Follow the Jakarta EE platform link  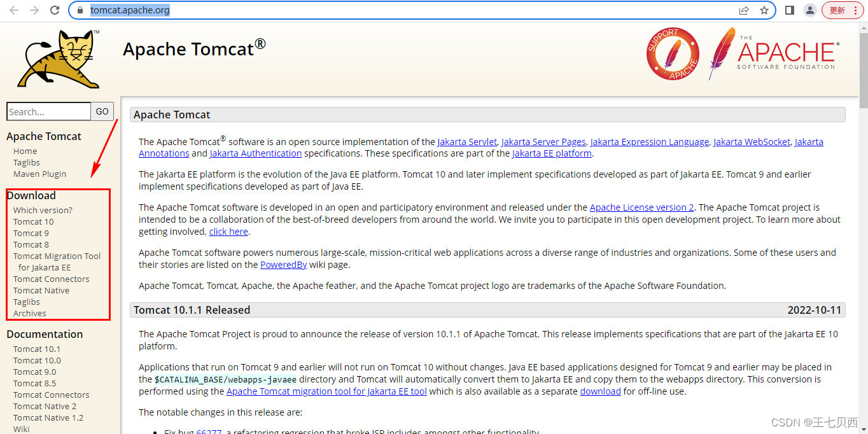[552, 153]
